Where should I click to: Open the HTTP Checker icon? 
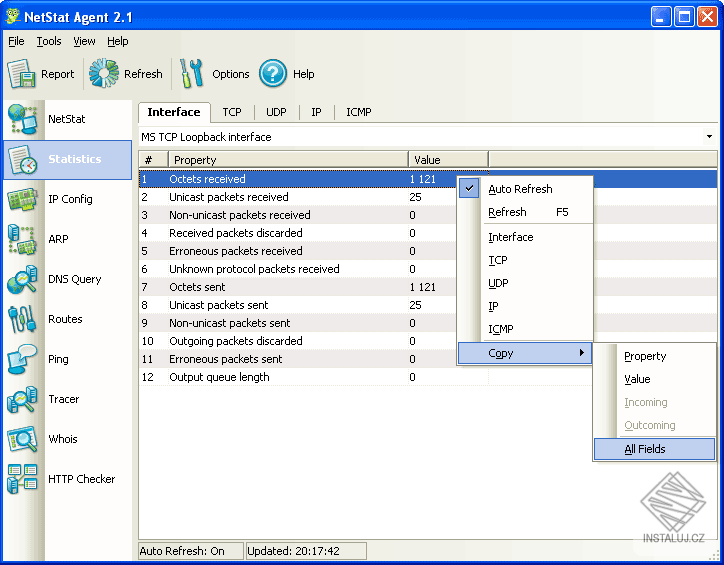[x=23, y=479]
